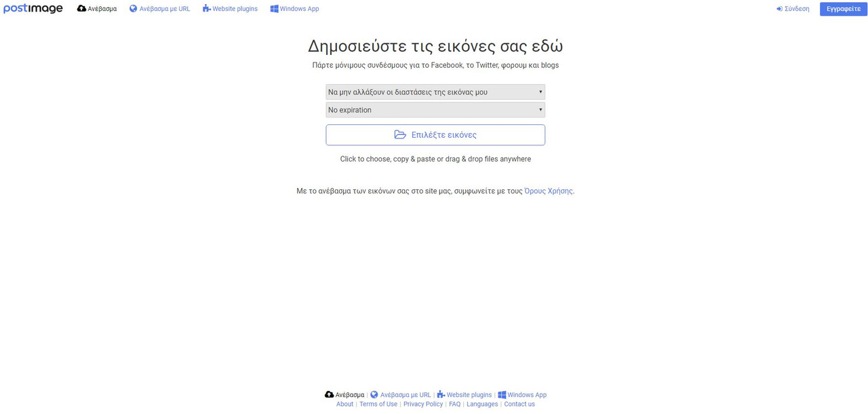This screenshot has width=868, height=414.
Task: Click the Εγγραφείτε sign-up button
Action: [x=844, y=9]
